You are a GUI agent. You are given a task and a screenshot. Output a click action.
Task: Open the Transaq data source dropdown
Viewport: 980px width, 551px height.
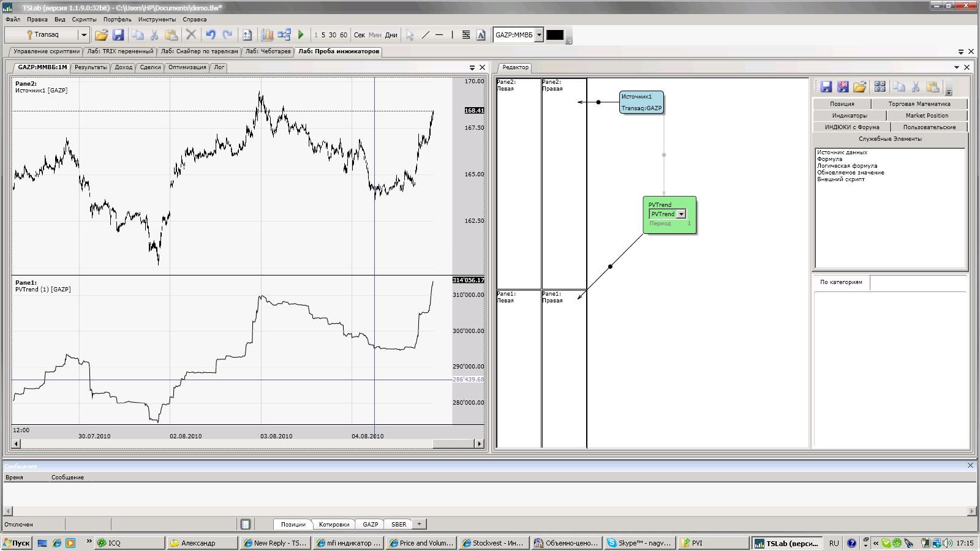[84, 35]
